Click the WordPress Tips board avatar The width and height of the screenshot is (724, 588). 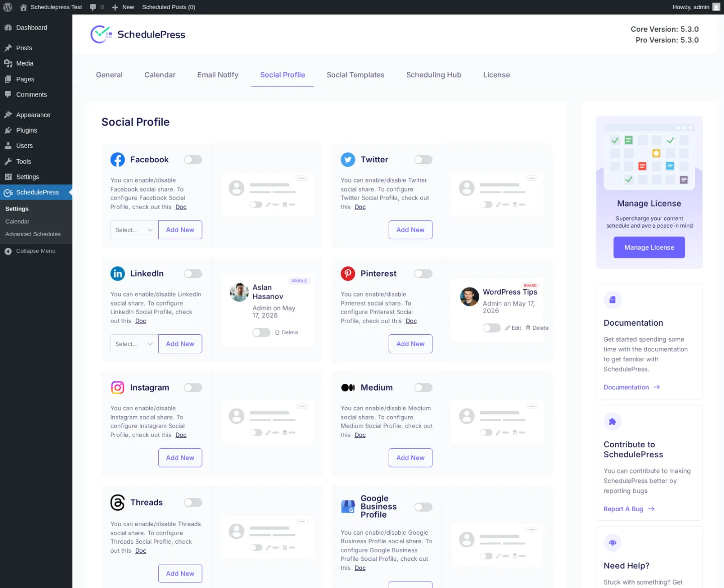[x=470, y=297]
